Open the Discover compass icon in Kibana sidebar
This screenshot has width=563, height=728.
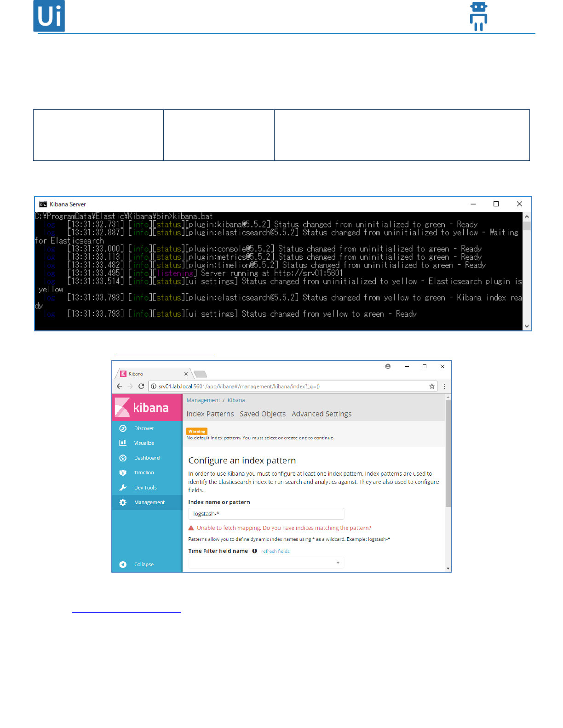click(x=123, y=428)
